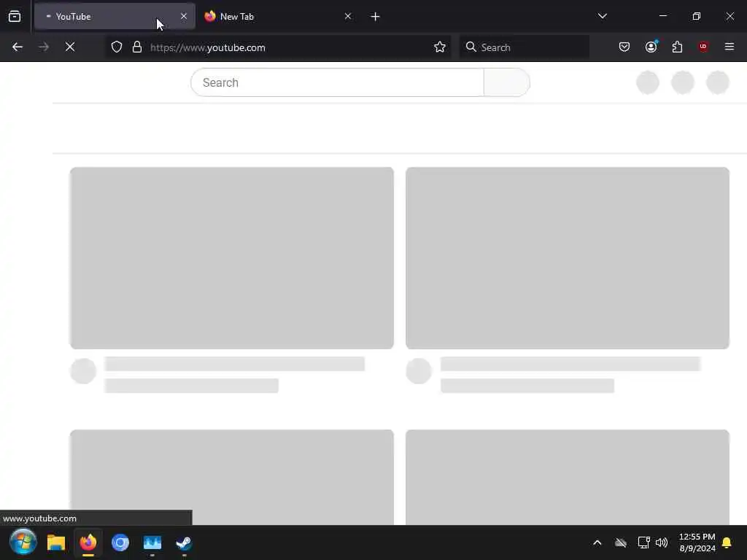Open the clock showing 12:55 PM
The width and height of the screenshot is (747, 560).
[697, 542]
